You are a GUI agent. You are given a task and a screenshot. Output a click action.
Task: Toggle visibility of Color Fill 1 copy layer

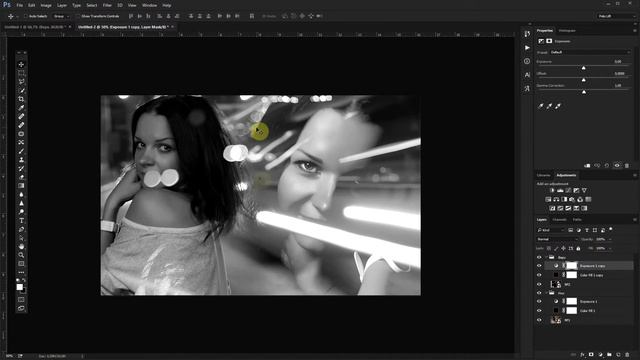point(539,275)
